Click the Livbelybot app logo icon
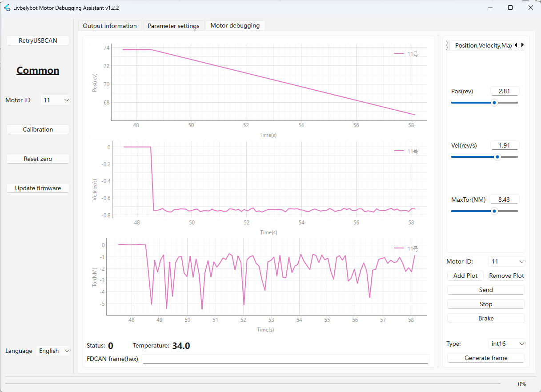Screen dimensions: 541x392 pyautogui.click(x=7, y=8)
